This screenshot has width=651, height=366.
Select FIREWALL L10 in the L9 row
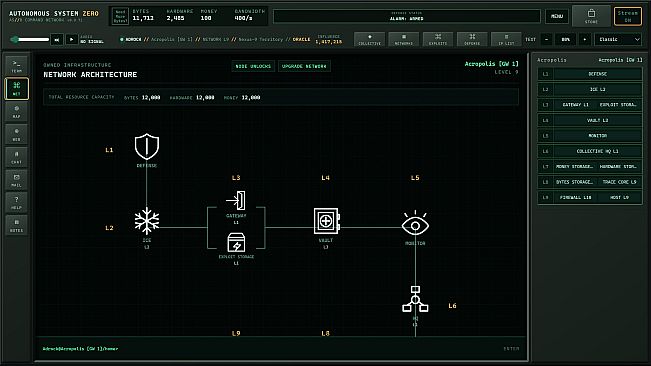point(575,198)
